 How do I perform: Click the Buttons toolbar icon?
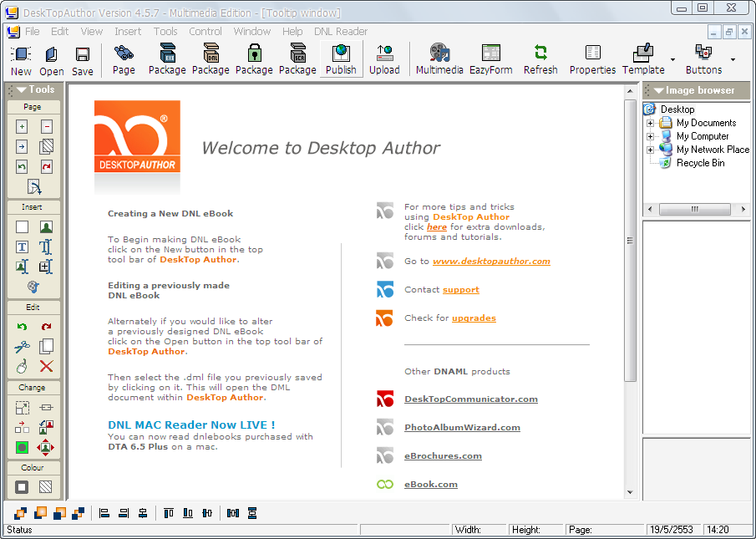pyautogui.click(x=703, y=60)
